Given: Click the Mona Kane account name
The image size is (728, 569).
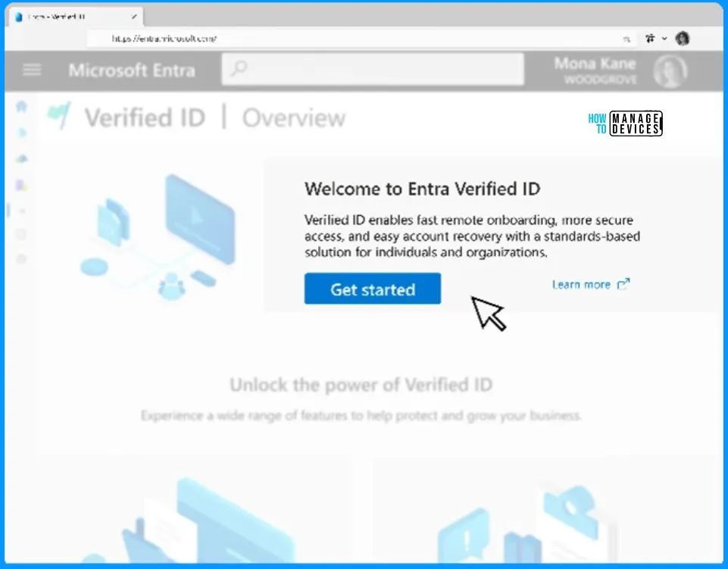Looking at the screenshot, I should [x=595, y=64].
